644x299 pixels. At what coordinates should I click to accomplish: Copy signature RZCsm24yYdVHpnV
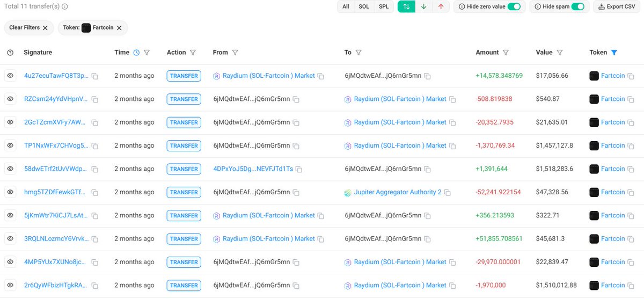point(94,99)
